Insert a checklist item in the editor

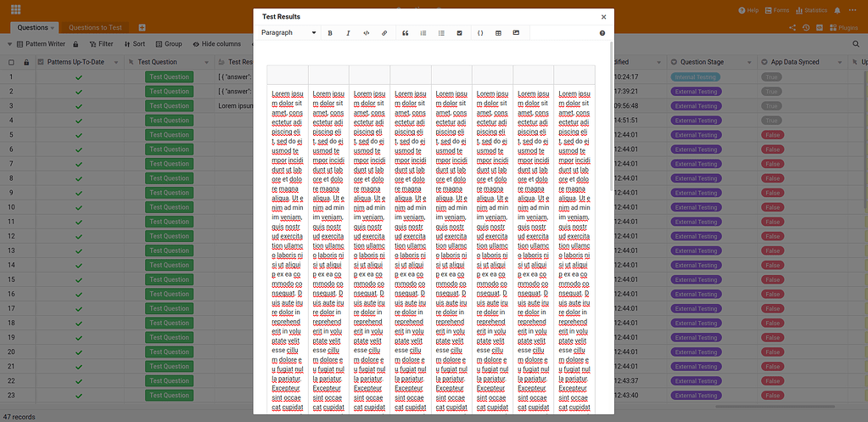[460, 33]
